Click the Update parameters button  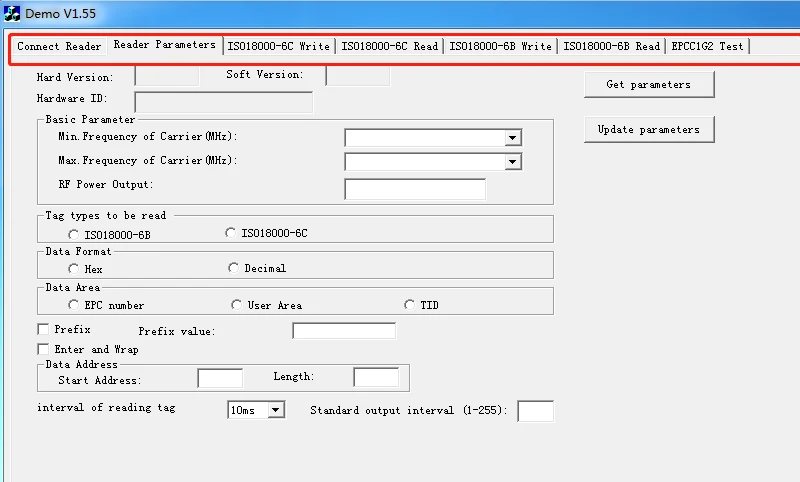[649, 130]
